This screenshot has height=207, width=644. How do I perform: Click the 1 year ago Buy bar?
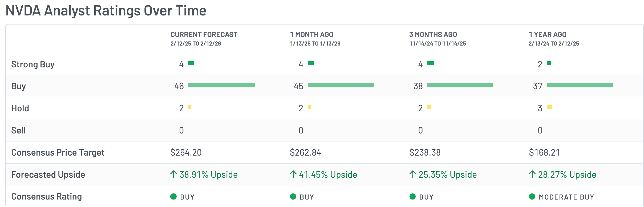(x=580, y=85)
